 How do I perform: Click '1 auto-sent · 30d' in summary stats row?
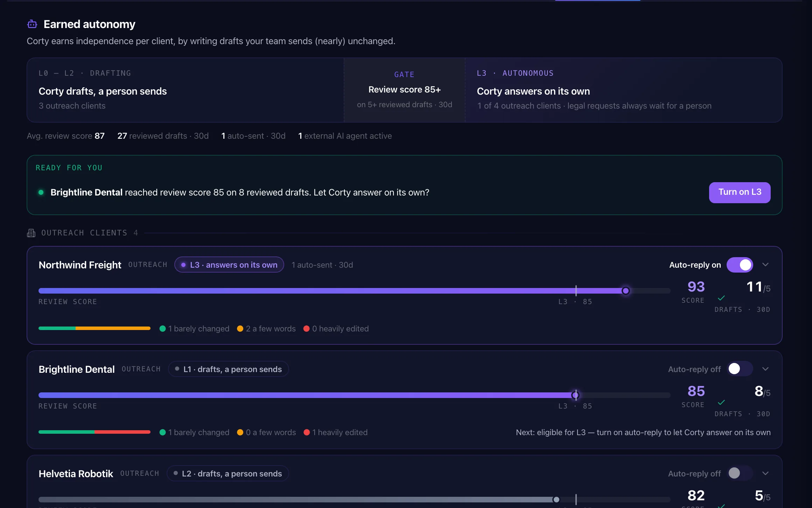(253, 136)
